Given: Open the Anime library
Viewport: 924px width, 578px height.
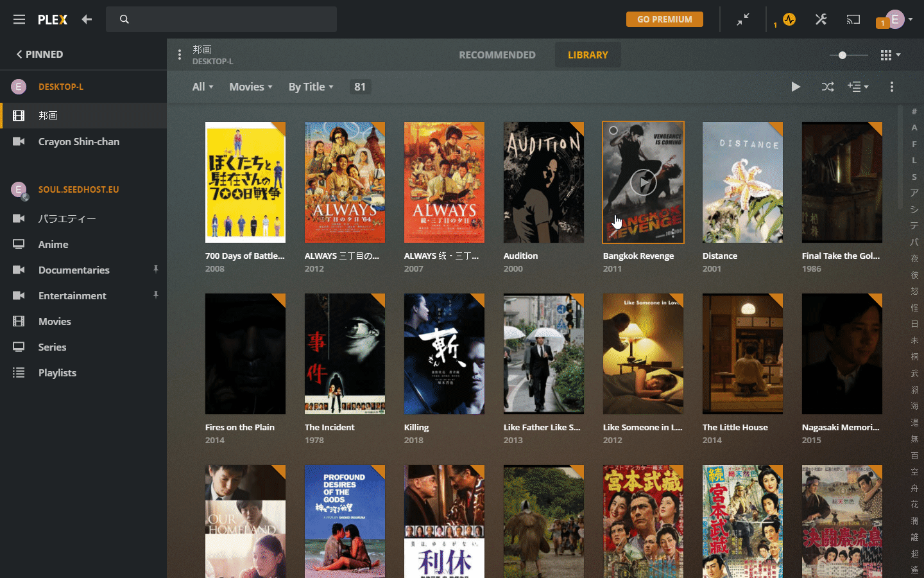Looking at the screenshot, I should pyautogui.click(x=83, y=244).
